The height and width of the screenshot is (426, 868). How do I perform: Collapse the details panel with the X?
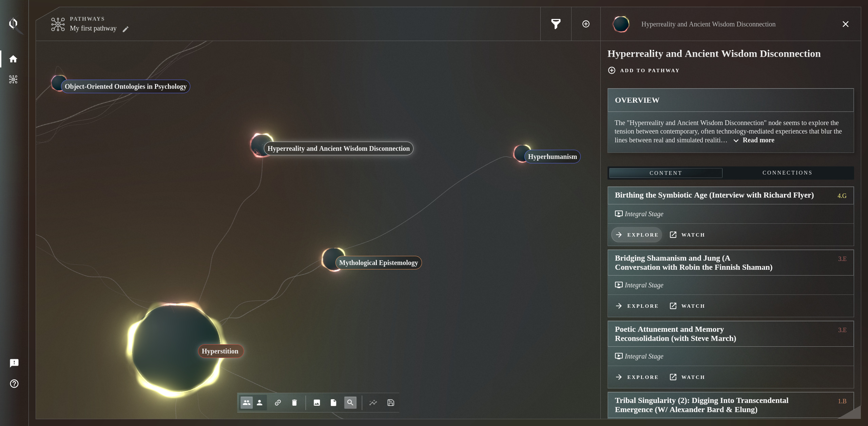click(x=845, y=24)
